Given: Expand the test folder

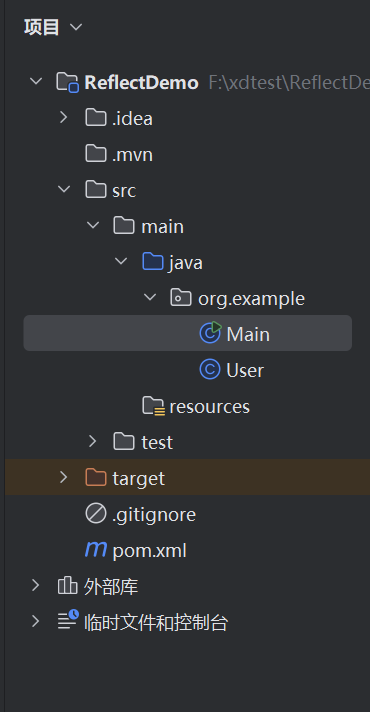Looking at the screenshot, I should pos(93,441).
